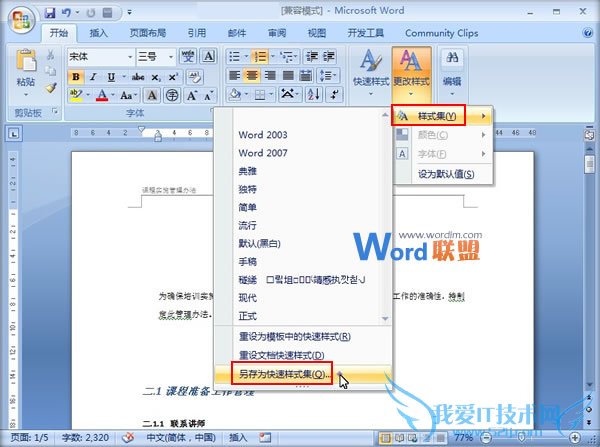Align text right
The width and height of the screenshot is (600, 447).
pos(270,75)
